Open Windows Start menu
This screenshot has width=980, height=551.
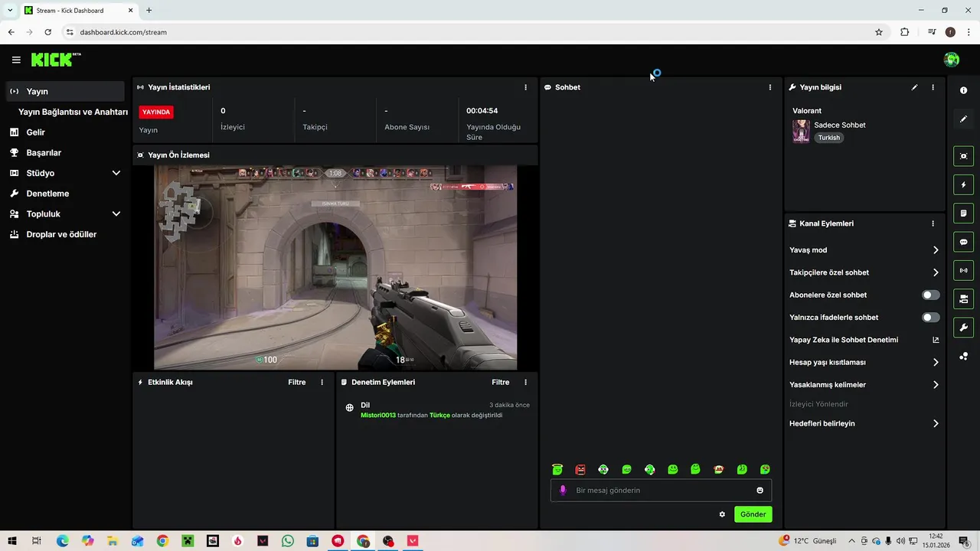coord(12,541)
